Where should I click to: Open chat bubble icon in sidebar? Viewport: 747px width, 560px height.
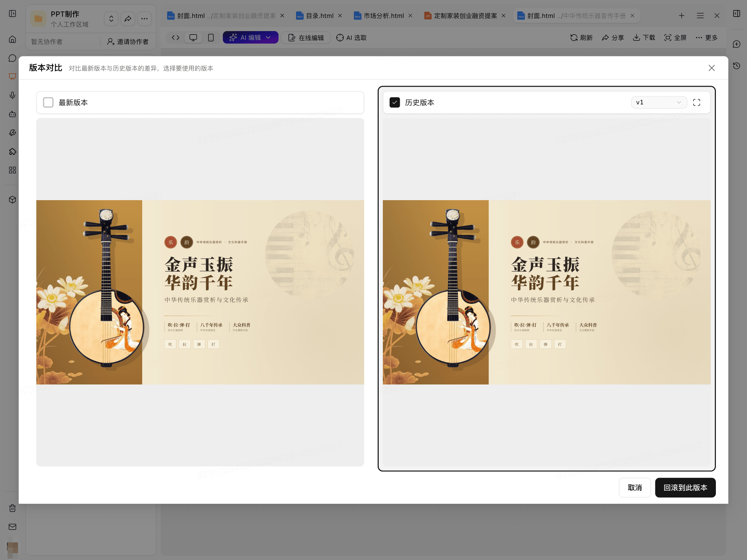coord(12,58)
